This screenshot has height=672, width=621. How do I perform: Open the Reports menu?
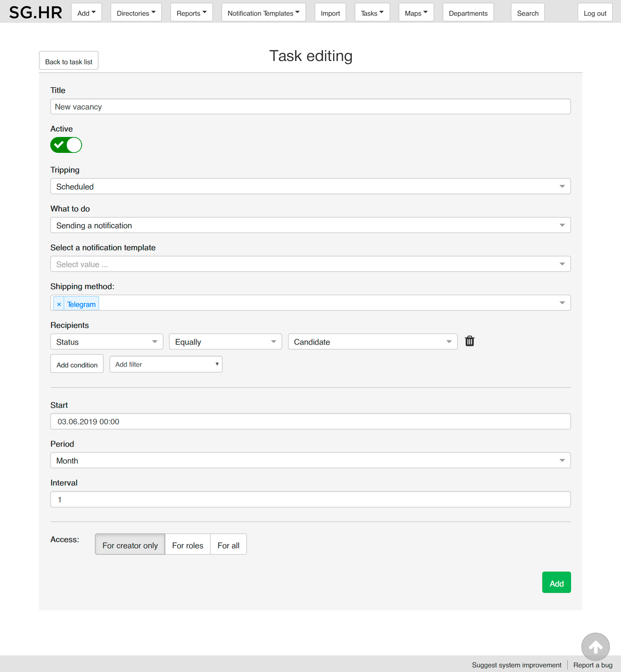point(191,13)
